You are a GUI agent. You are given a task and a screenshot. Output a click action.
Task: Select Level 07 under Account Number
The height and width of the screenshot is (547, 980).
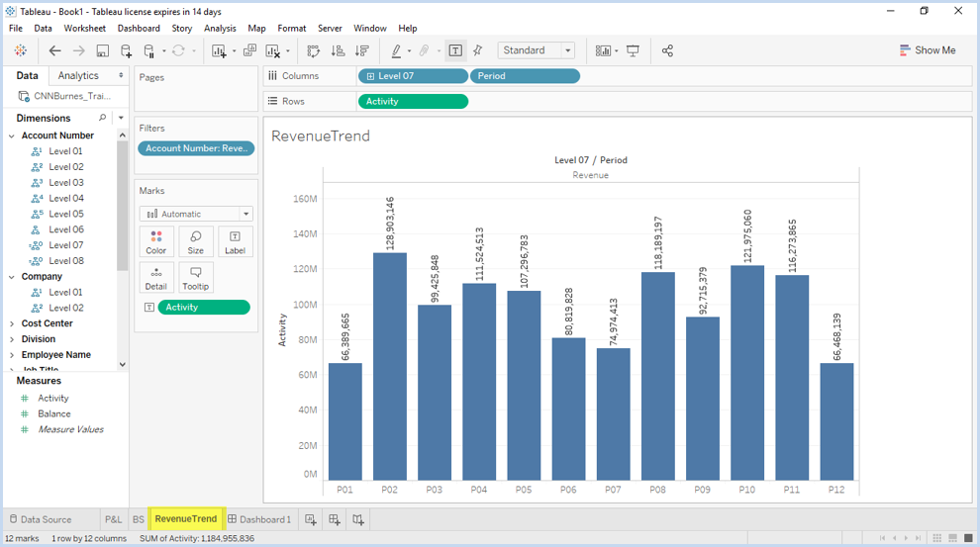[x=65, y=244]
